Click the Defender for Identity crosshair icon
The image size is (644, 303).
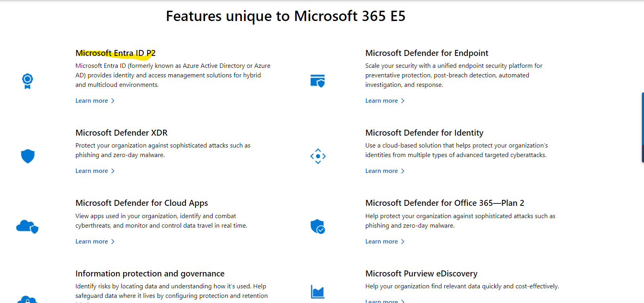(318, 156)
